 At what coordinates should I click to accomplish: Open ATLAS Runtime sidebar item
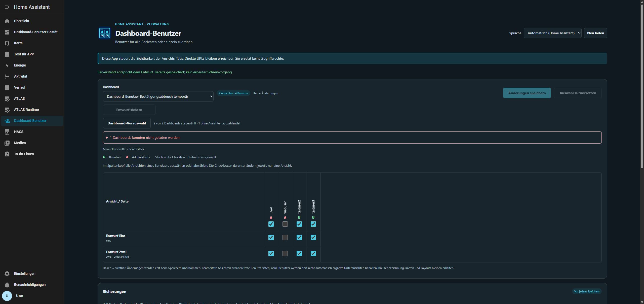tap(32, 110)
